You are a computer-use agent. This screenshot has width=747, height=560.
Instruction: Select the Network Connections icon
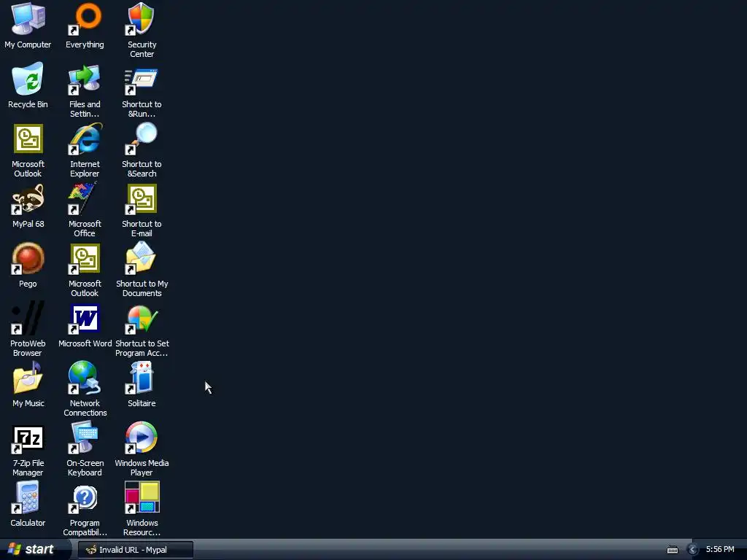coord(85,378)
